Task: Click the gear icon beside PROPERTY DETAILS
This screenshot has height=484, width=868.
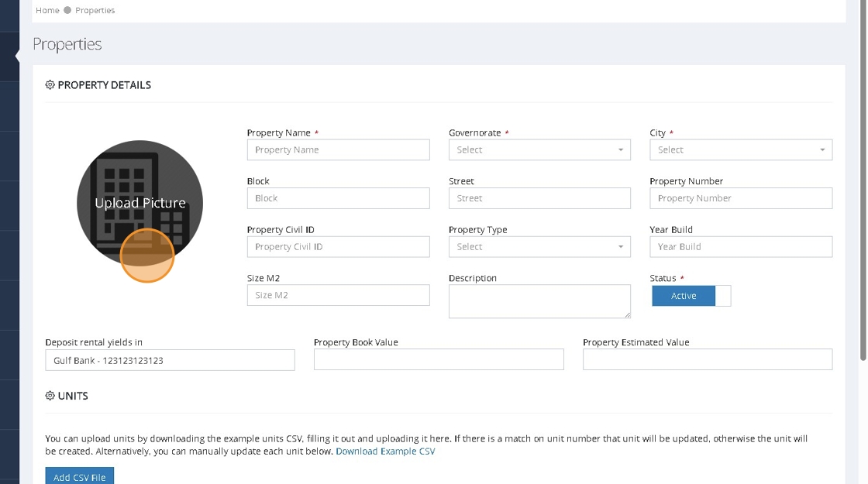Action: tap(50, 85)
